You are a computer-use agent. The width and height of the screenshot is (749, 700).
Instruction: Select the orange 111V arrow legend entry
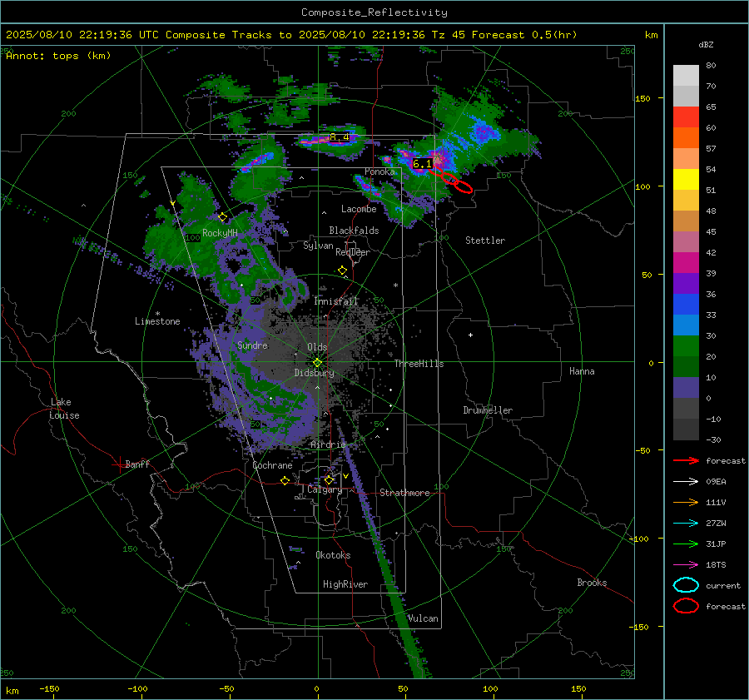pyautogui.click(x=686, y=502)
